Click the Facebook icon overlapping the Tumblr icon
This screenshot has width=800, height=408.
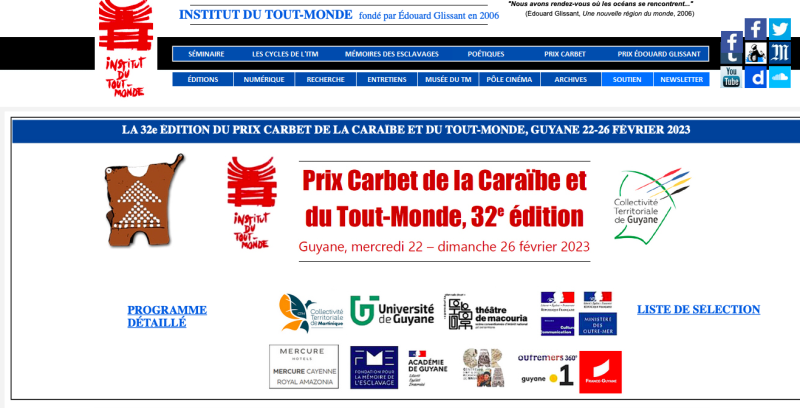click(x=732, y=42)
